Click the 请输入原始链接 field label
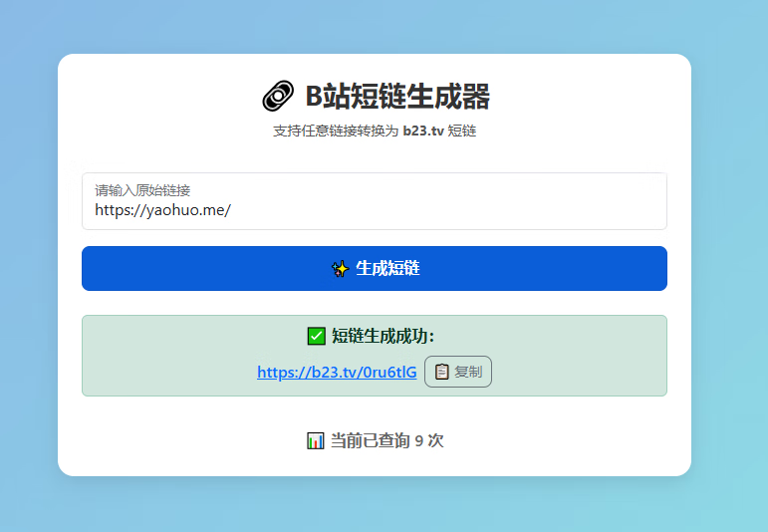 click(142, 190)
